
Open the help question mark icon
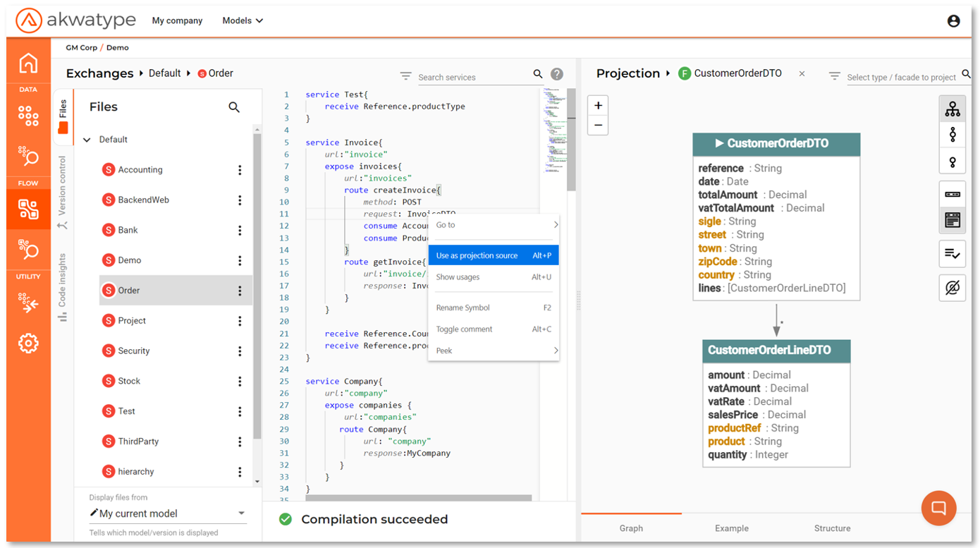(557, 74)
